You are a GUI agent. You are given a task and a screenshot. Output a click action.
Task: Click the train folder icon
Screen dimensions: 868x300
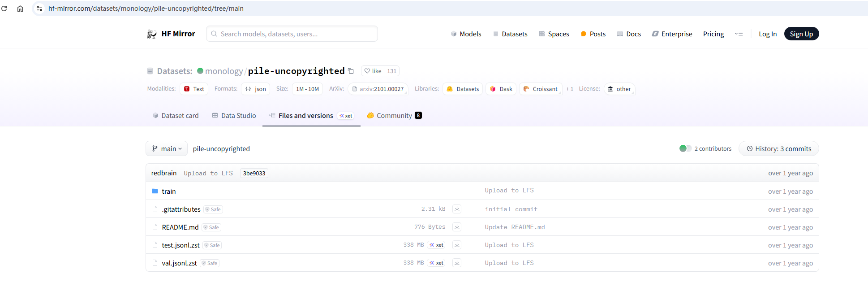(155, 191)
